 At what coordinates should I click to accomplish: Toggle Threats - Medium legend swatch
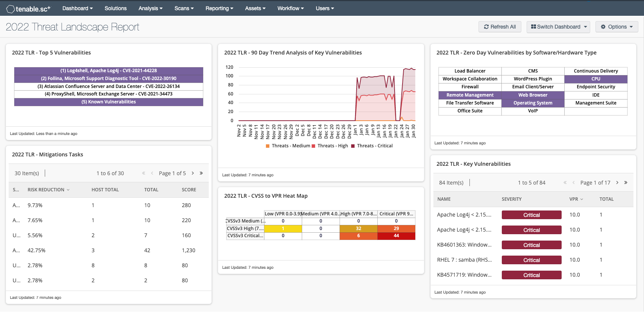[x=267, y=146]
